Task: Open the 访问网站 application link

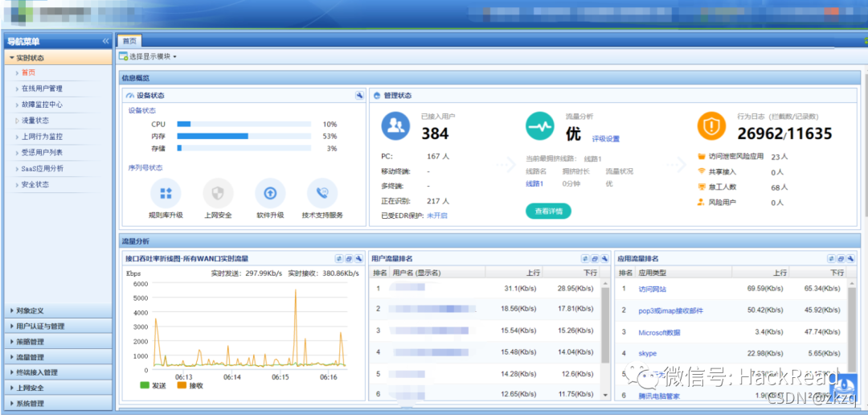Action: click(652, 290)
